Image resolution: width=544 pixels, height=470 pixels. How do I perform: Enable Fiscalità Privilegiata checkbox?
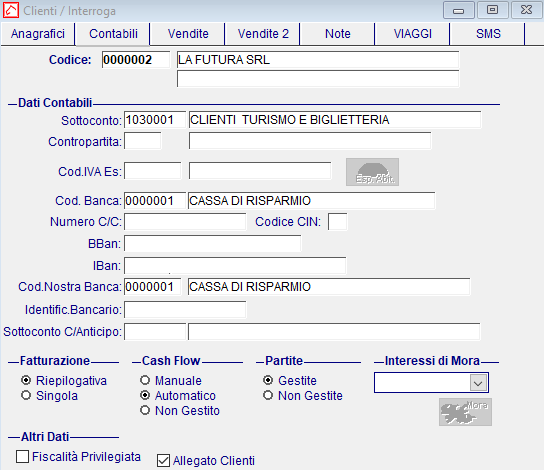tap(23, 456)
